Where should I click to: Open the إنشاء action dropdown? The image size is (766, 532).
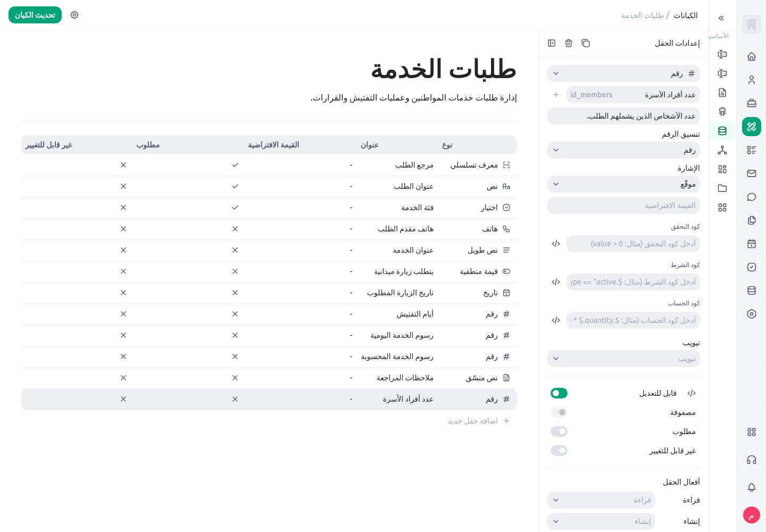click(601, 521)
